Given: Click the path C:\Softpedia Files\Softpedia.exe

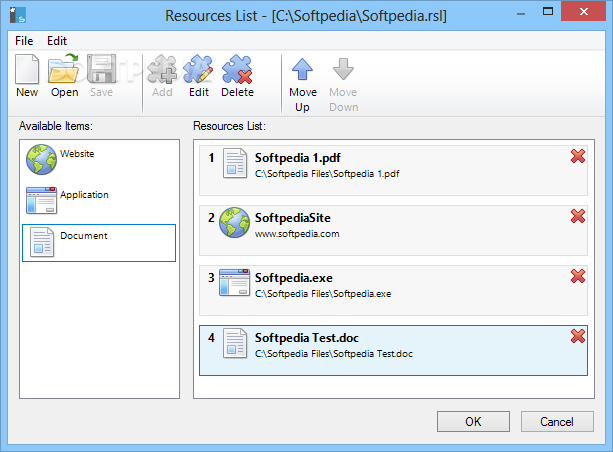Looking at the screenshot, I should pos(323,294).
